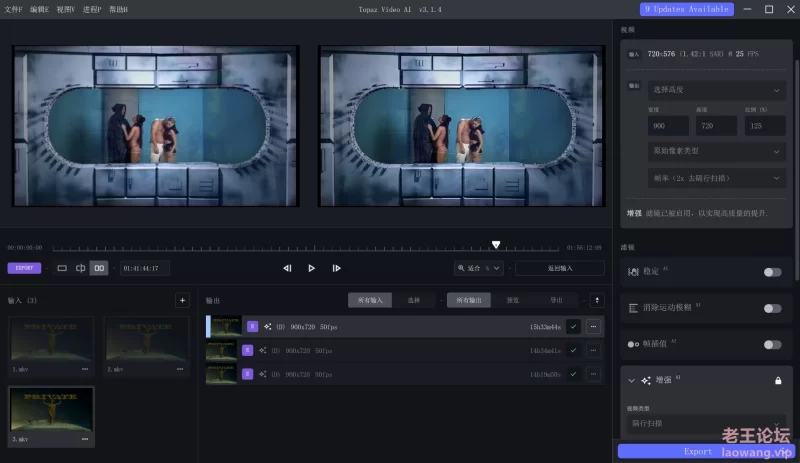This screenshot has width=800, height=463.
Task: Open the zoom fit (适合 %) dropdown
Action: tap(477, 268)
